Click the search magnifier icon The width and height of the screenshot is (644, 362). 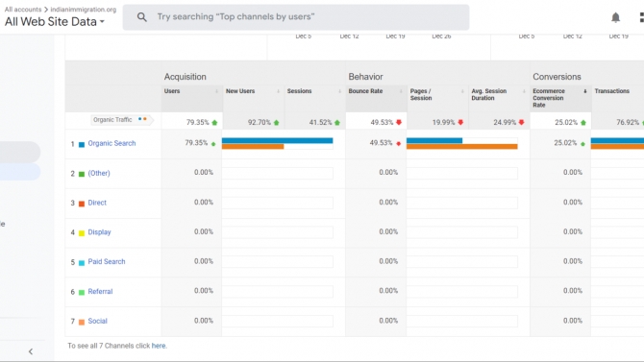141,17
